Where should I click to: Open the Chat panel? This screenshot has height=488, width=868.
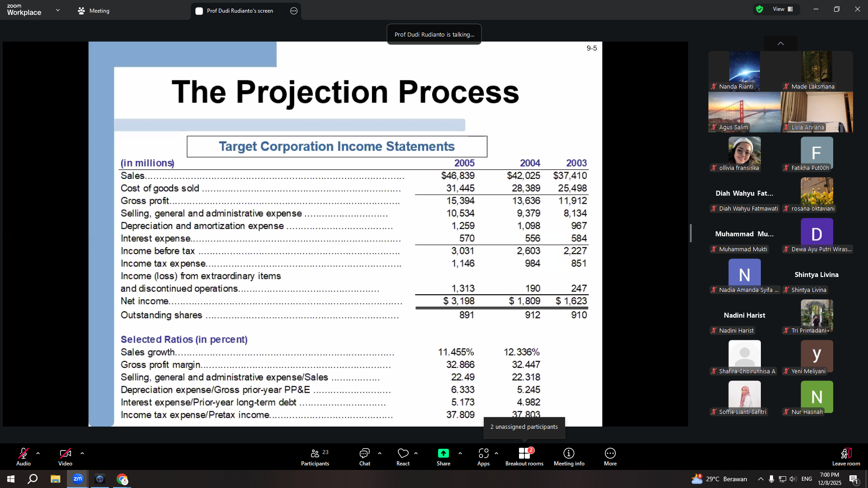point(365,456)
